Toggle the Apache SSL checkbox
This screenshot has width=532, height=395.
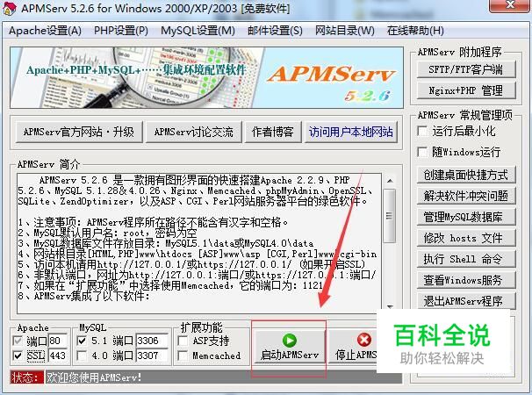point(18,355)
